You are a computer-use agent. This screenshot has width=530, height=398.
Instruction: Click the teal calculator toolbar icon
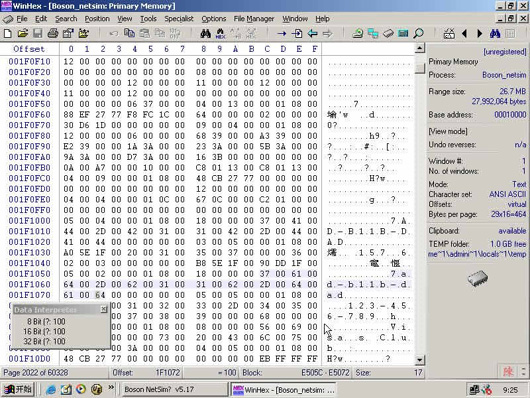click(403, 33)
